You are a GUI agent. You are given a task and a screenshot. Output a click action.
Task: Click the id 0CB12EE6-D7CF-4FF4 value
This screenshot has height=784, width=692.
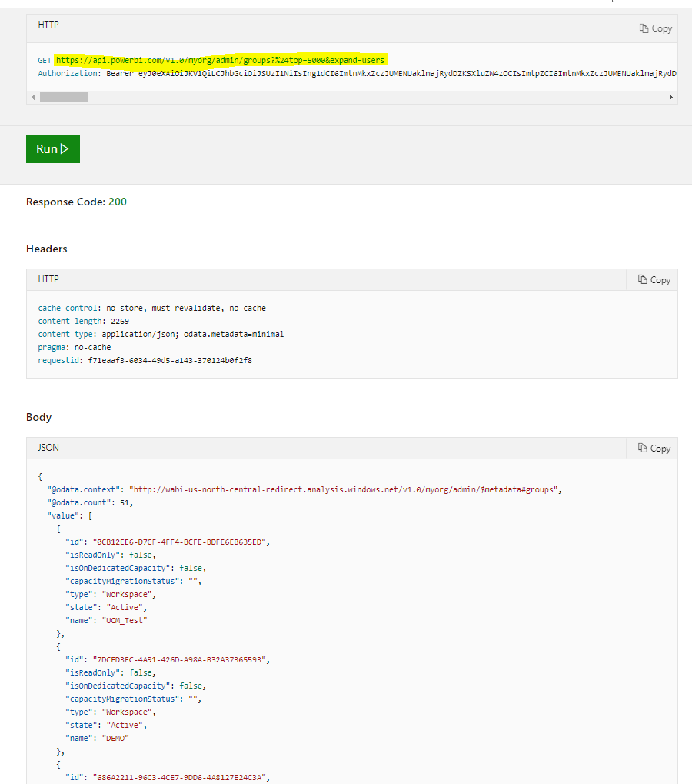pos(179,542)
